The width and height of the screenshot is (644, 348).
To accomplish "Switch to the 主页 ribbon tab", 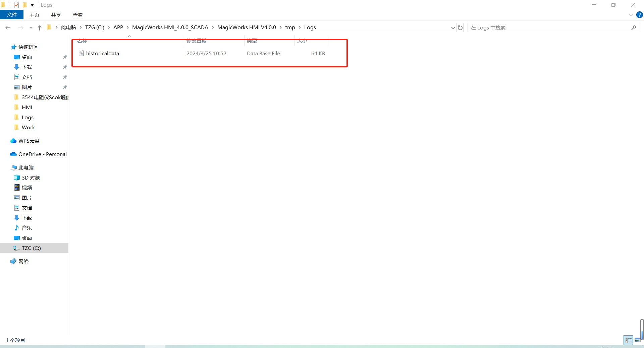I will (x=34, y=15).
